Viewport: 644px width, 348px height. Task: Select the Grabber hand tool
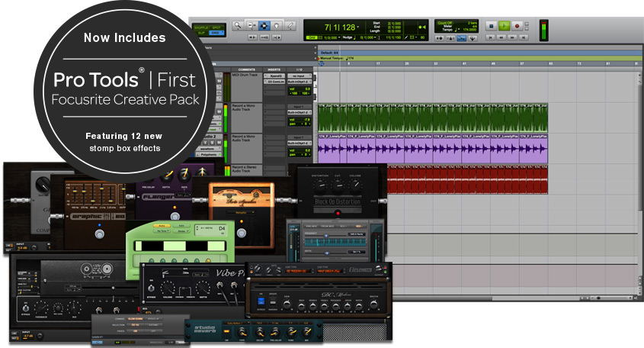click(277, 25)
